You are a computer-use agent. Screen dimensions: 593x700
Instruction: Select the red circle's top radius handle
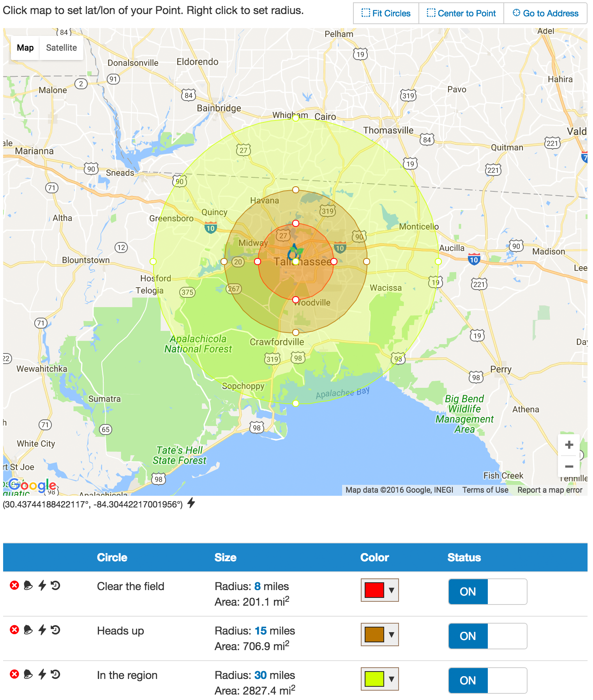point(296,223)
